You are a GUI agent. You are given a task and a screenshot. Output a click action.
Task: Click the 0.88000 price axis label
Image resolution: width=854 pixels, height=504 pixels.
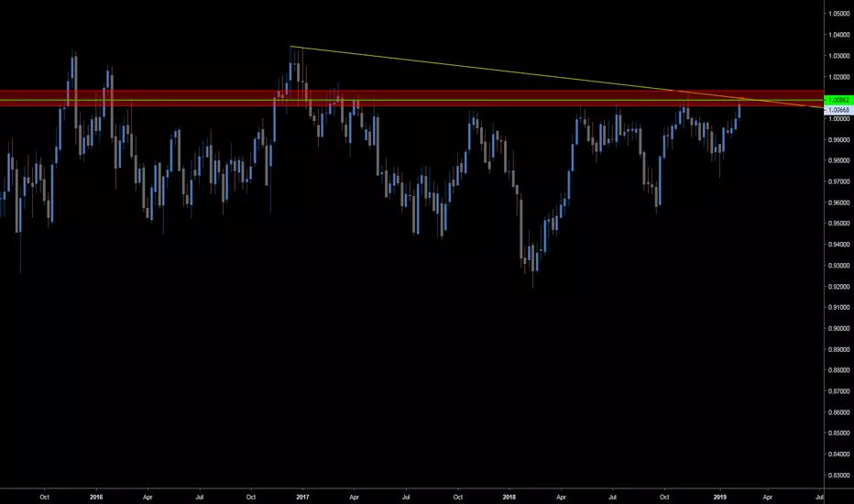coord(839,370)
